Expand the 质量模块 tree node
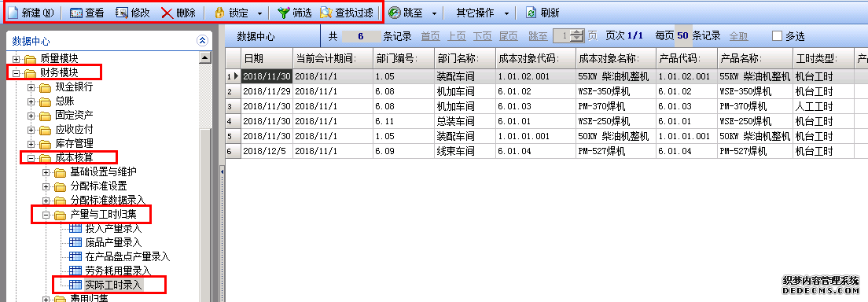The image size is (868, 302). pos(17,59)
